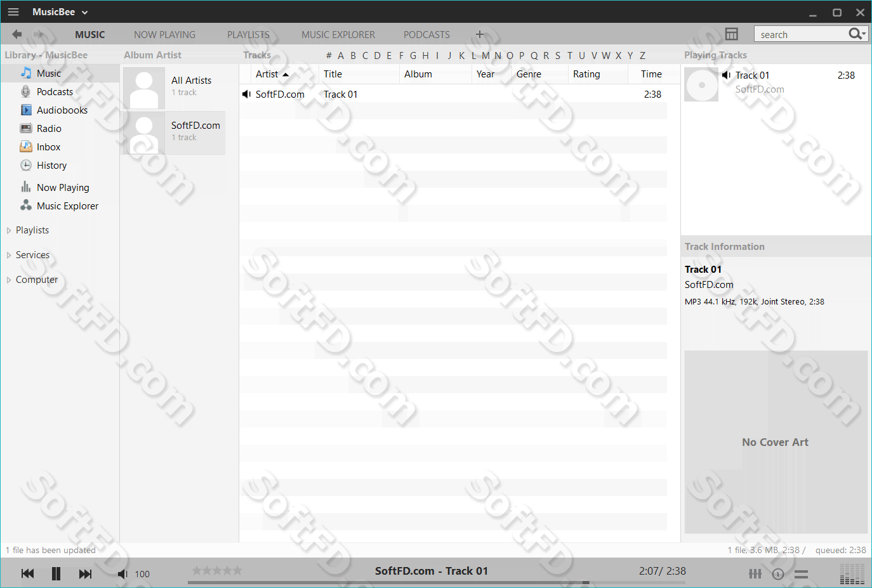Open History in the sidebar

pyautogui.click(x=60, y=166)
